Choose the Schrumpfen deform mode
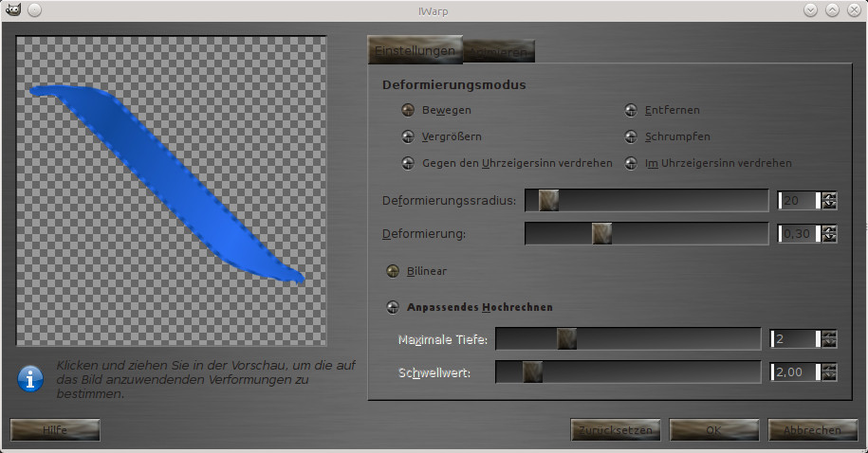868x453 pixels. tap(631, 136)
